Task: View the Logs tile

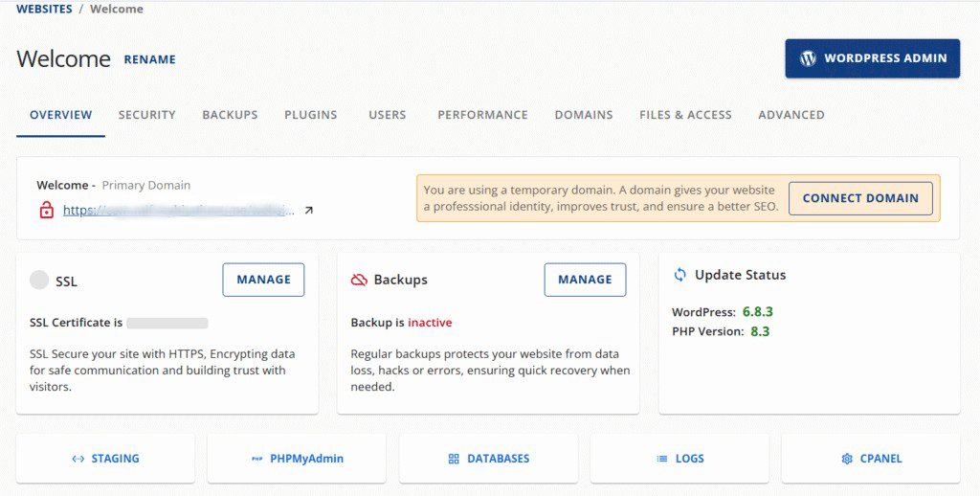Action: (679, 459)
